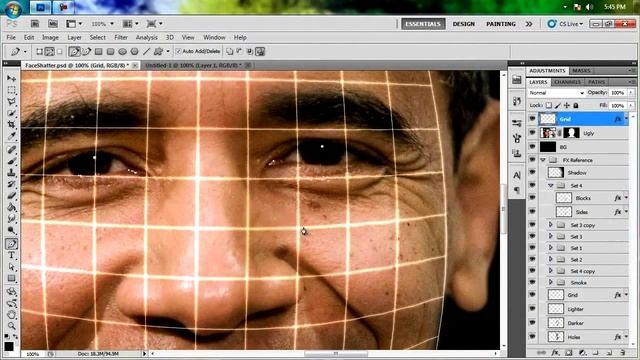Select the Pen tool in the toolbox
Image resolution: width=640 pixels, height=360 pixels.
click(11, 244)
